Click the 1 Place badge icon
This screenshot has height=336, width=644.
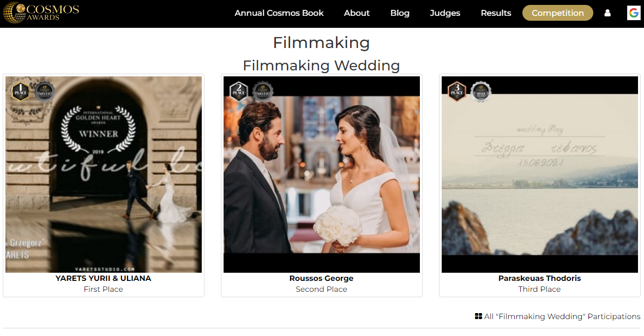[x=20, y=91]
